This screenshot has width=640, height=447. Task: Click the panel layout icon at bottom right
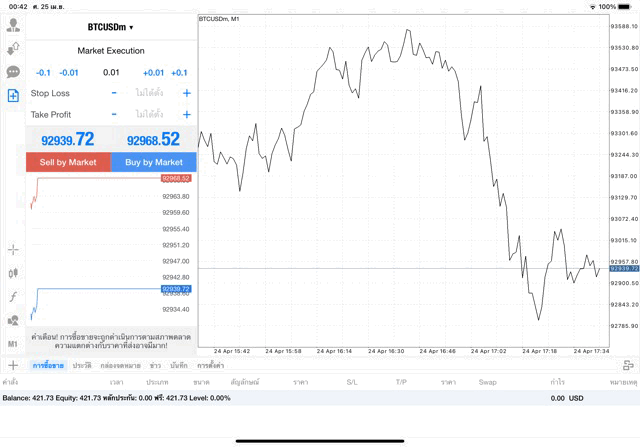(x=628, y=366)
